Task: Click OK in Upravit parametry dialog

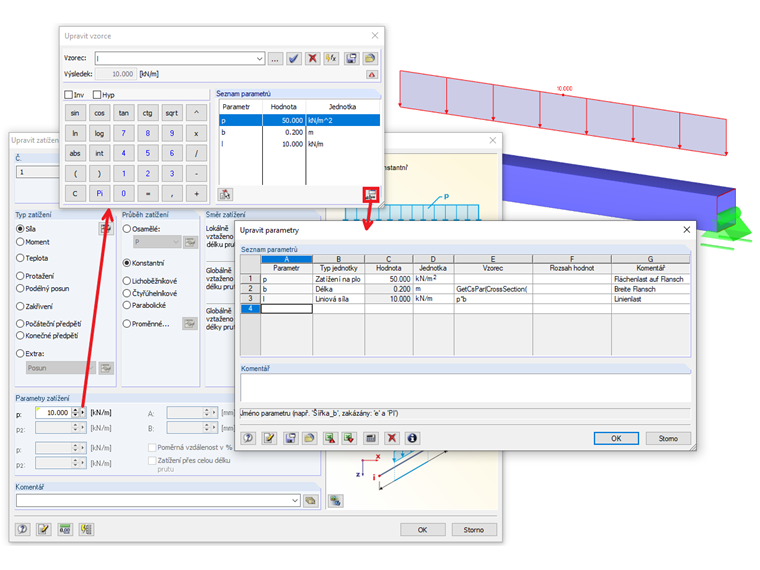Action: (x=616, y=438)
